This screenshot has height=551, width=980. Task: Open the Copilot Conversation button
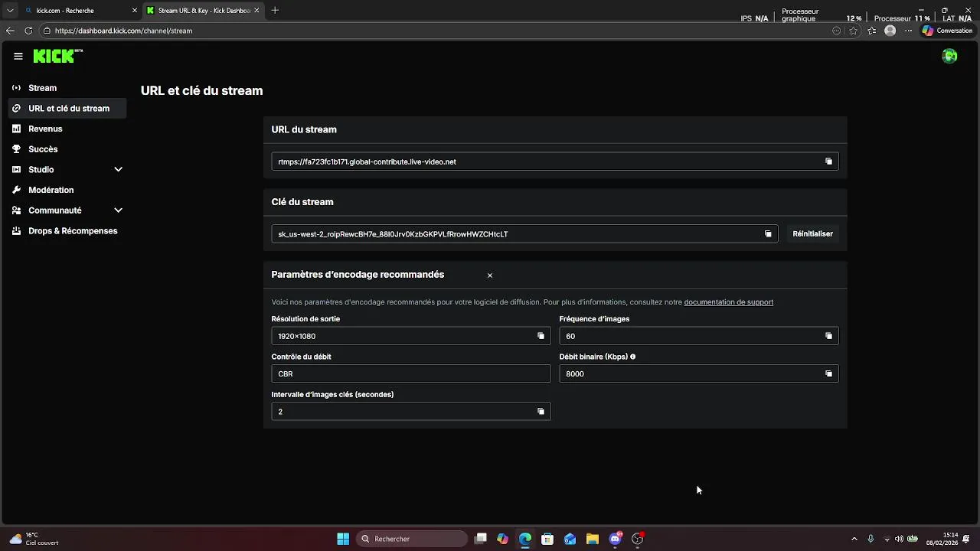click(948, 31)
